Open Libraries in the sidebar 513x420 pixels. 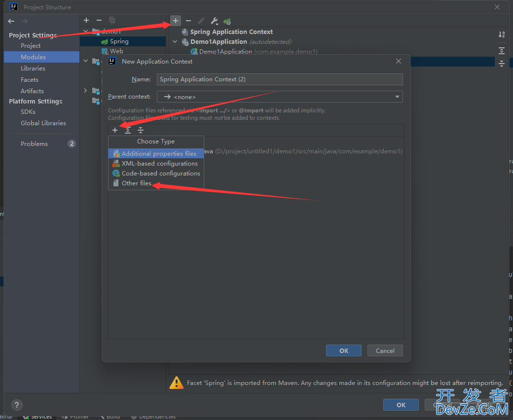[33, 69]
